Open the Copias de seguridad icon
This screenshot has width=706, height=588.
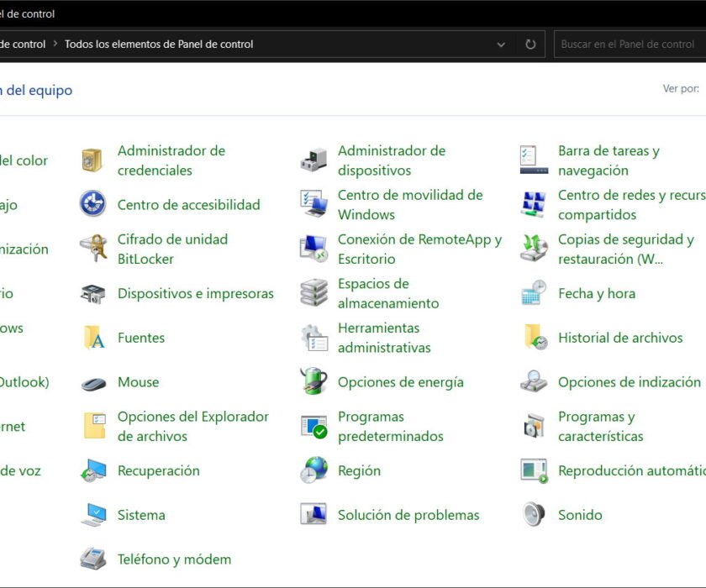tap(534, 249)
